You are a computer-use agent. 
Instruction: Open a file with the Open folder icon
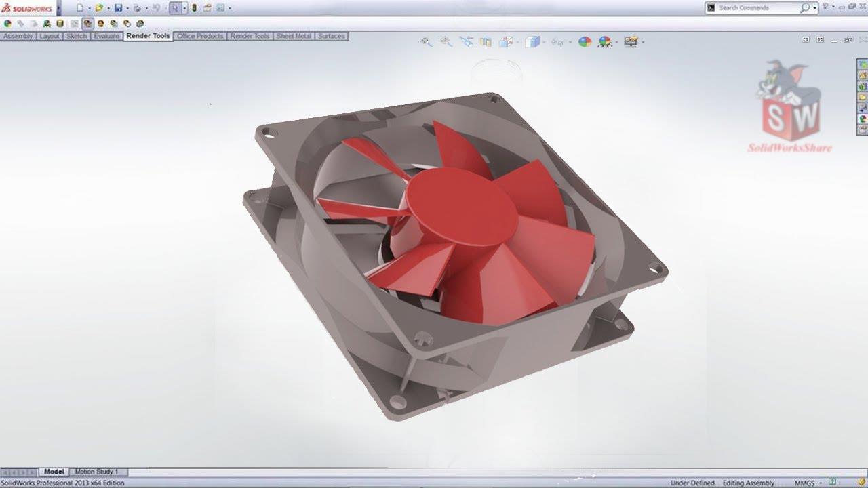(99, 8)
